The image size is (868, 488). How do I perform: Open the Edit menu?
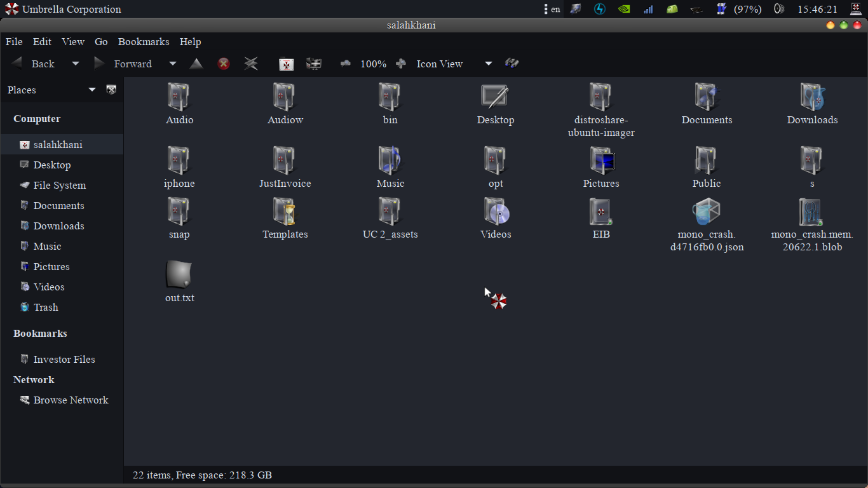point(42,41)
